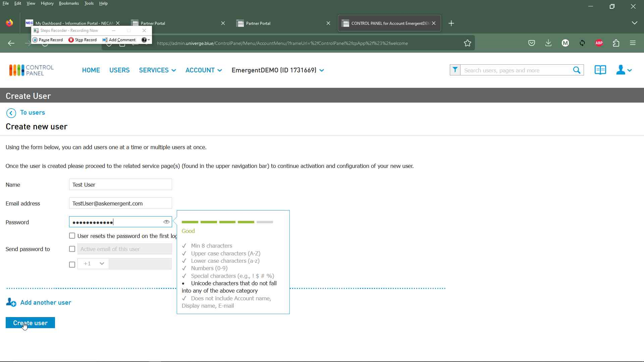This screenshot has width=644, height=362.
Task: Open a new browser tab
Action: coord(451,23)
